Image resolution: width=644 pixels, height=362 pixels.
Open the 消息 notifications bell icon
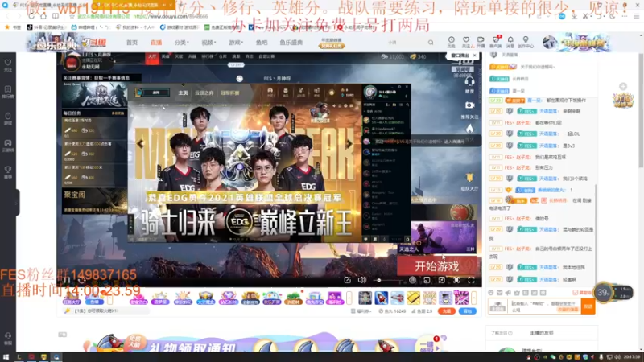[510, 42]
